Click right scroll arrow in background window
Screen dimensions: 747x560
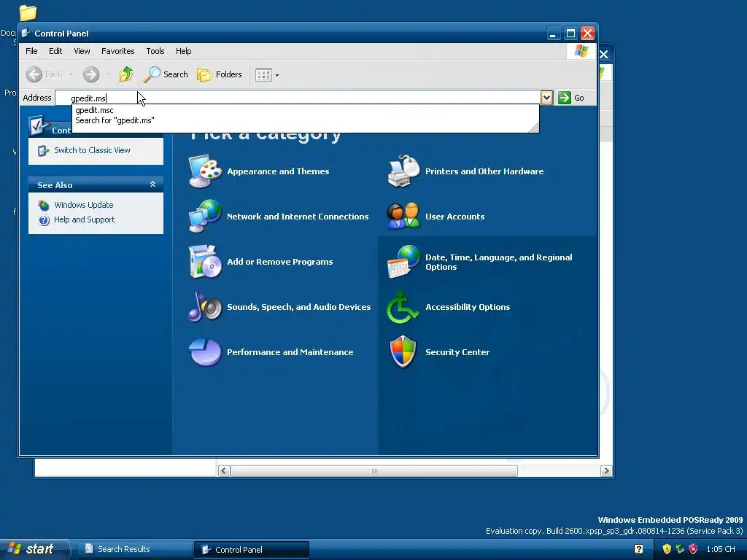606,471
